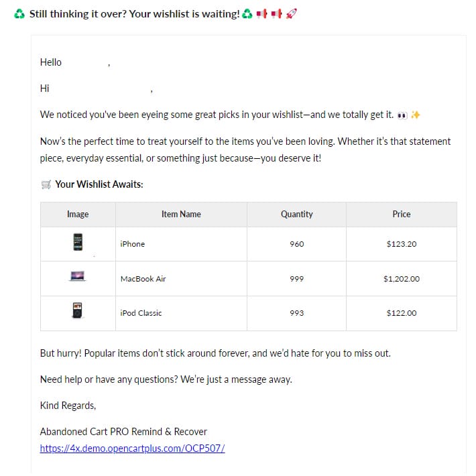This screenshot has width=476, height=476.
Task: Select the iPod Classic quantity 993
Action: (296, 313)
